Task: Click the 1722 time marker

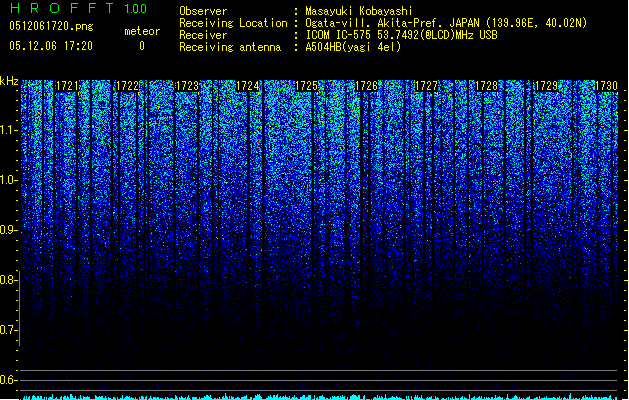Action: tap(128, 86)
